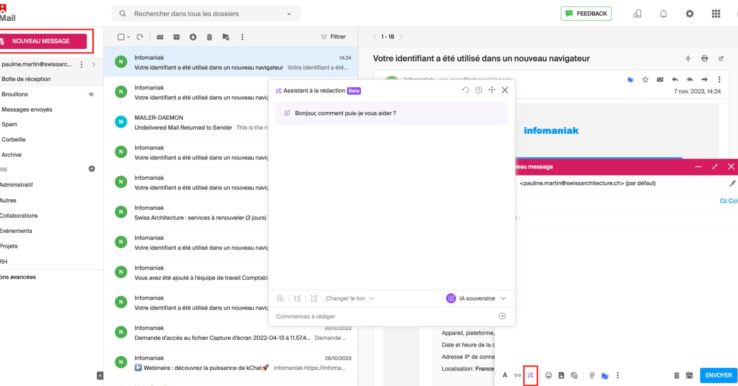Delete the draft with compose trash icon

676,375
